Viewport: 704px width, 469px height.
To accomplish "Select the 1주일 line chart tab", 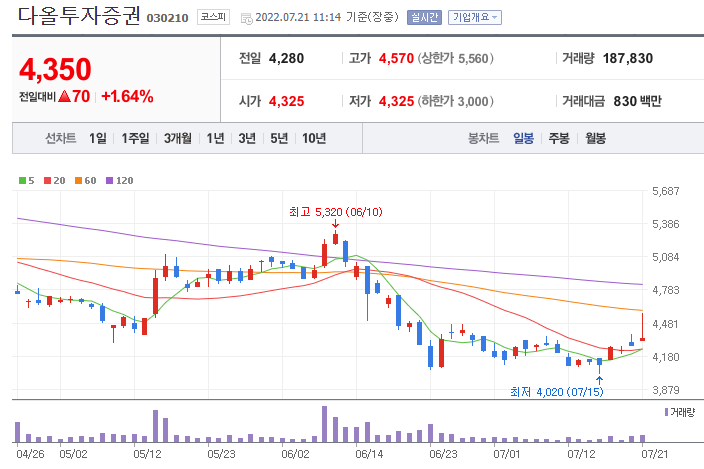I will (135, 138).
